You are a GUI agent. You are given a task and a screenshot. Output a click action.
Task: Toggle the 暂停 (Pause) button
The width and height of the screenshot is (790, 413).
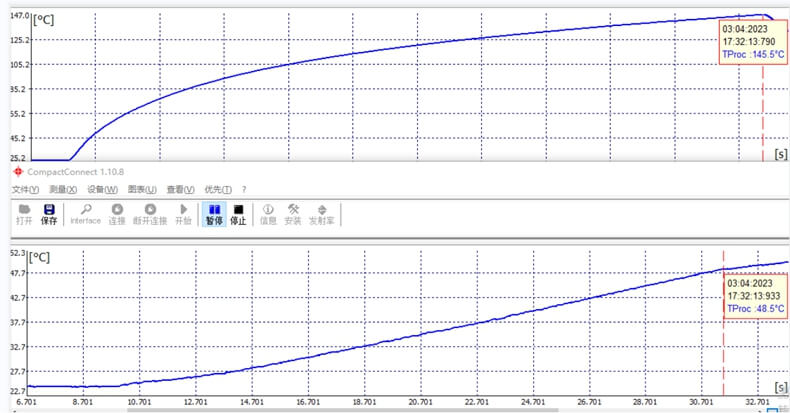[214, 214]
